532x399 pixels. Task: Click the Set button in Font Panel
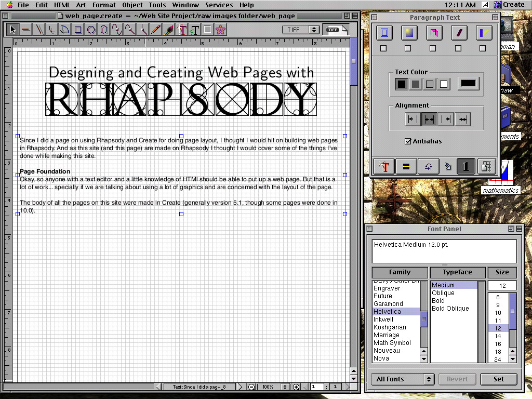[x=498, y=379]
